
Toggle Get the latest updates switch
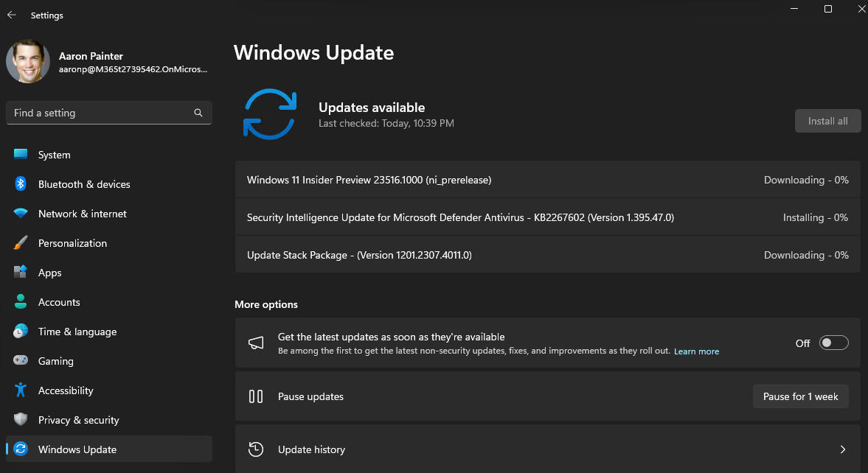click(833, 343)
